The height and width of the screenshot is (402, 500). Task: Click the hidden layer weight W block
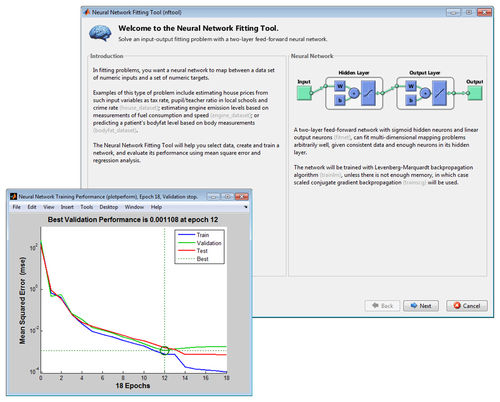[340, 86]
